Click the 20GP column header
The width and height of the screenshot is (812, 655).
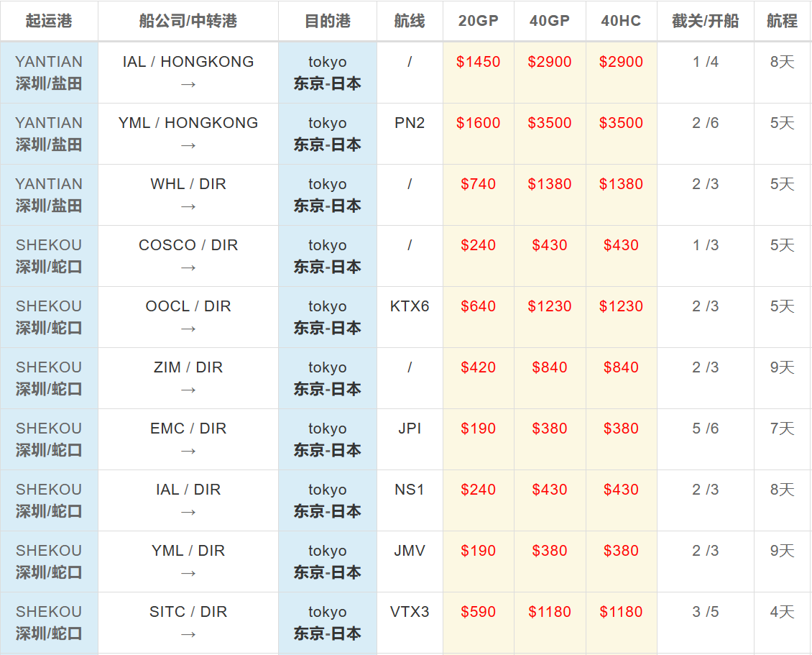tap(478, 21)
